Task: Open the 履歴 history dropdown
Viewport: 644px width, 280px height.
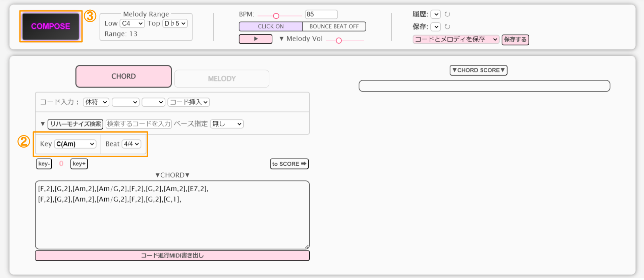Action: 435,14
